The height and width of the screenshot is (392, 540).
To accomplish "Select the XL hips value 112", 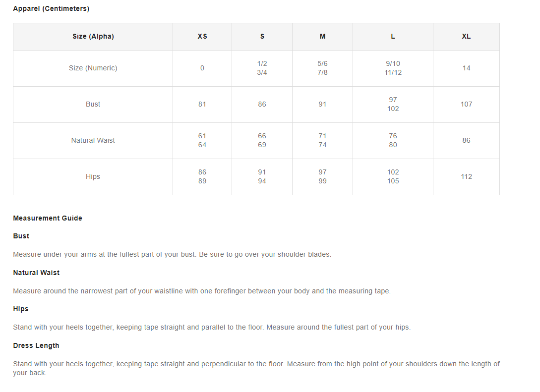I will coord(466,176).
